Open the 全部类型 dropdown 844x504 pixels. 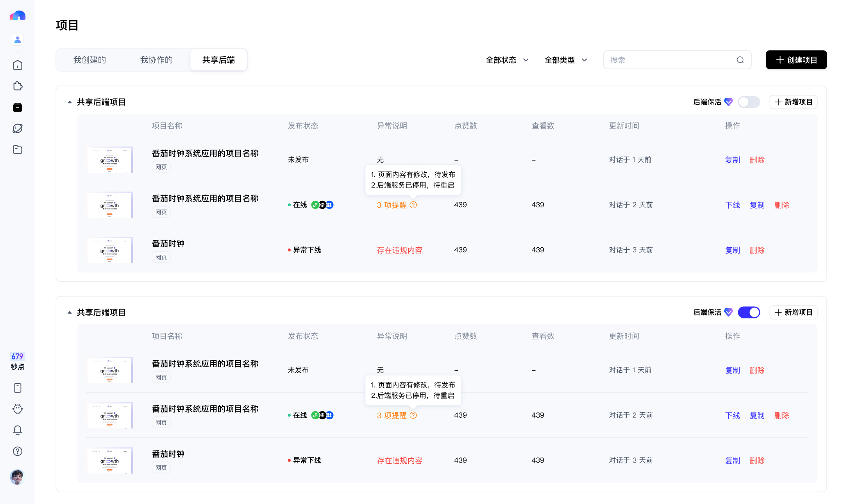click(x=566, y=60)
